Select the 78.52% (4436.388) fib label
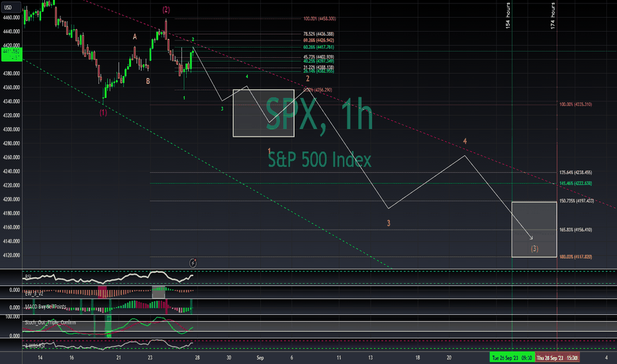The height and width of the screenshot is (364, 617). pyautogui.click(x=318, y=34)
